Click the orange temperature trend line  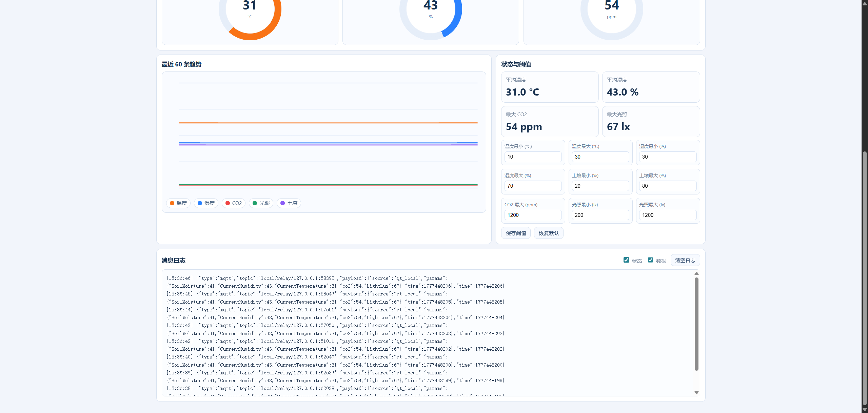[328, 123]
